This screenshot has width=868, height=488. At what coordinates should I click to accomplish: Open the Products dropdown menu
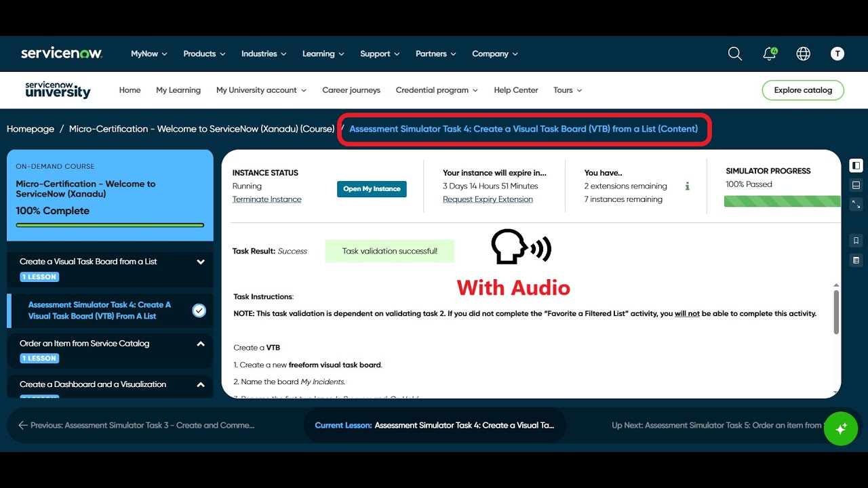coord(204,54)
